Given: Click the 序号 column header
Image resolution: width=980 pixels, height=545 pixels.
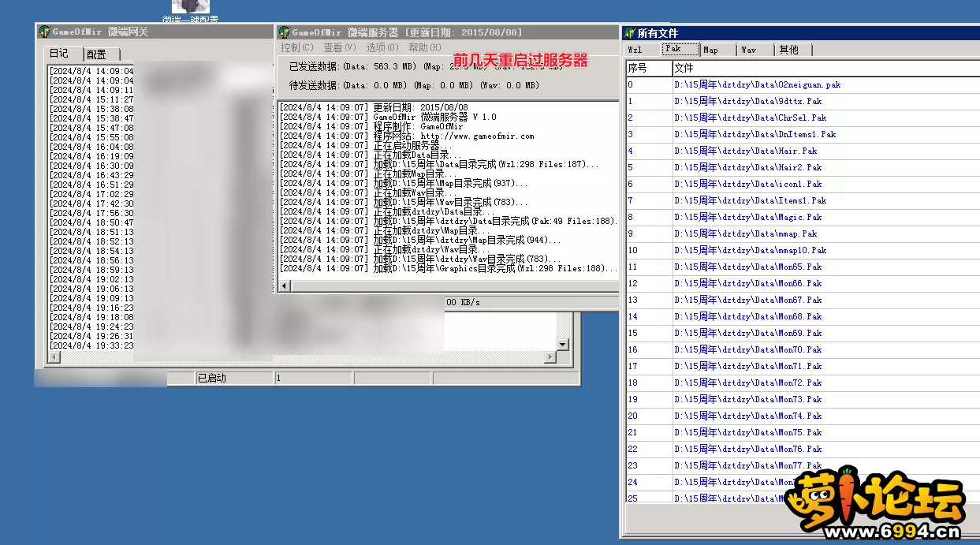Looking at the screenshot, I should tap(648, 69).
